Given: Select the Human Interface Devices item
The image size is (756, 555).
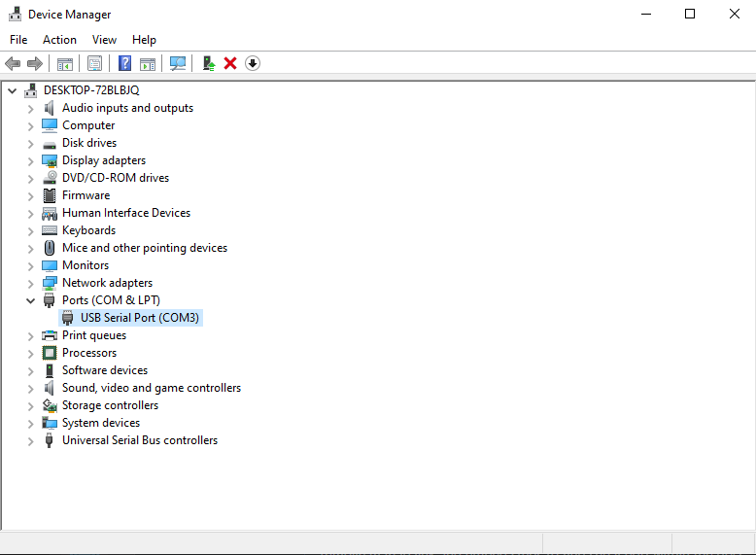Looking at the screenshot, I should [125, 213].
